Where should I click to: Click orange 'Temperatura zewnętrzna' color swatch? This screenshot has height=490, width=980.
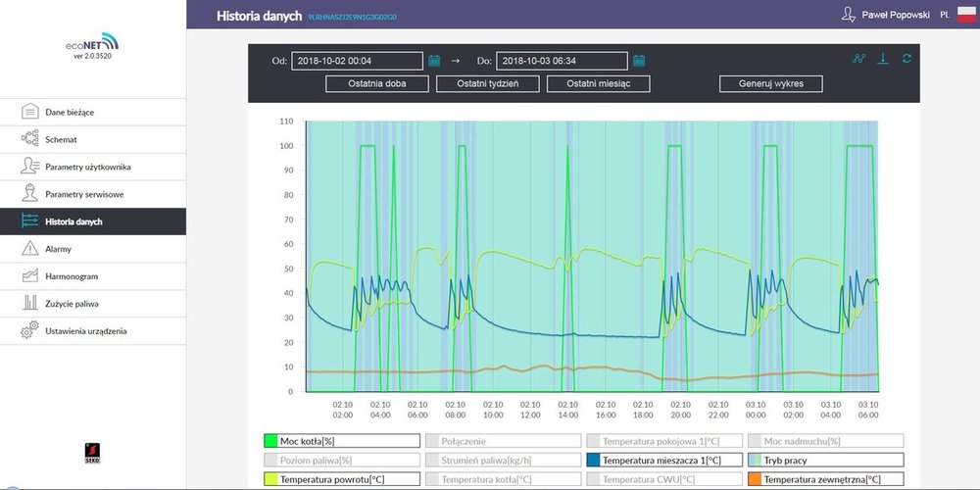754,479
